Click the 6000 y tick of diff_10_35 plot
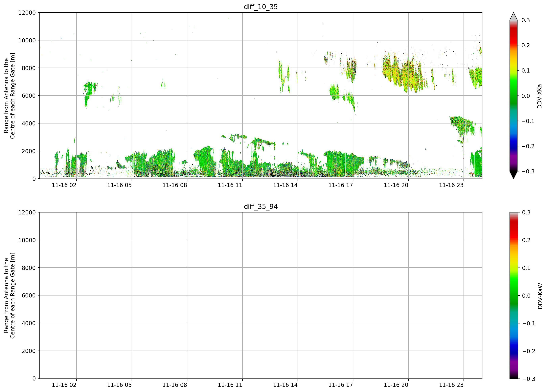Image resolution: width=547 pixels, height=392 pixels. click(x=29, y=96)
